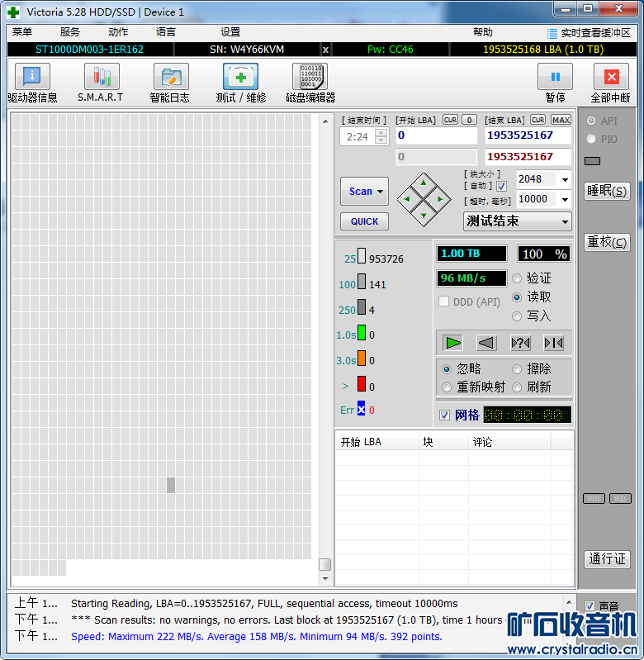
Task: Click the small gray indicator under PIO
Action: point(592,161)
